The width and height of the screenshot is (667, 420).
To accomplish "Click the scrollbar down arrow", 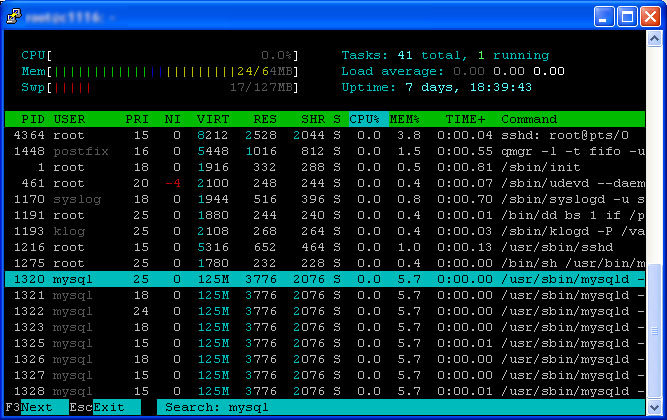I will (654, 407).
